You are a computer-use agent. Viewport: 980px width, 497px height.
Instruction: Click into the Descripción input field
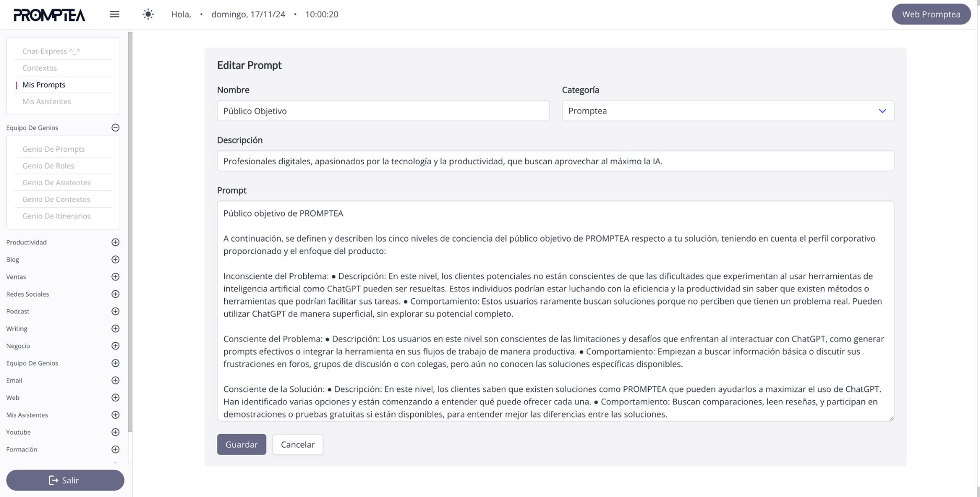point(556,161)
